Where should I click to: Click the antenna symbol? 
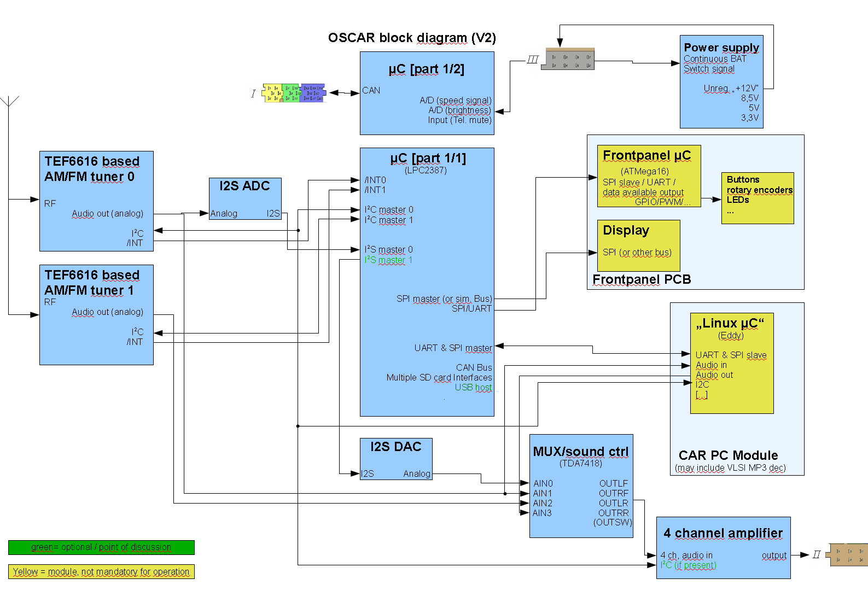click(x=10, y=101)
